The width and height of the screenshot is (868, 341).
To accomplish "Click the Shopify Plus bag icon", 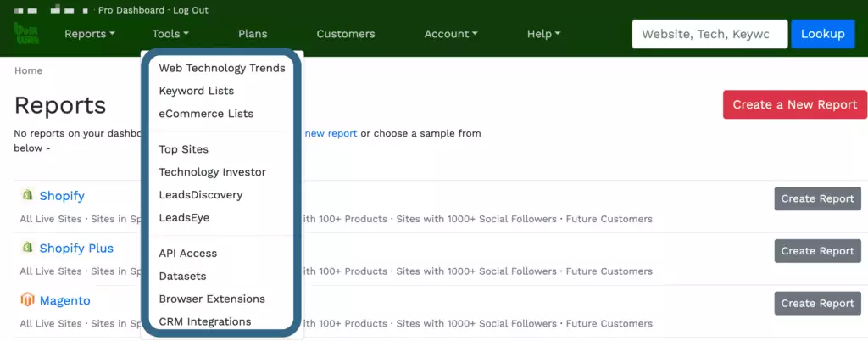I will point(27,248).
